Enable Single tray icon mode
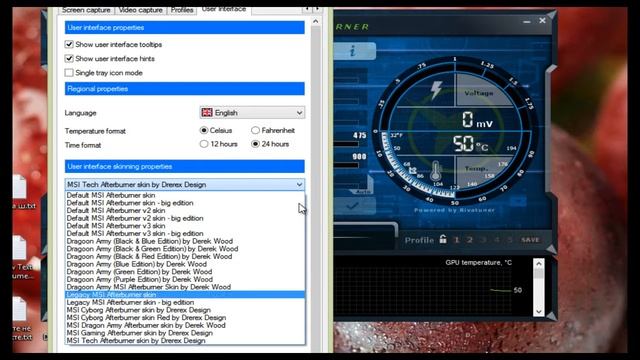Screen dimensions: 640x360 (x=69, y=73)
